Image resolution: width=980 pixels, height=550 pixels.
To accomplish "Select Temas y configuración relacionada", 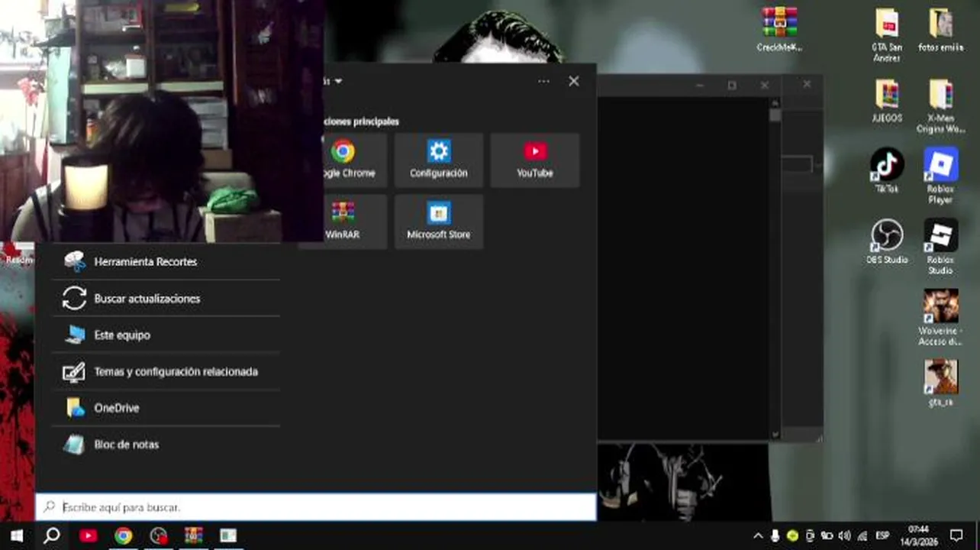I will 166,371.
